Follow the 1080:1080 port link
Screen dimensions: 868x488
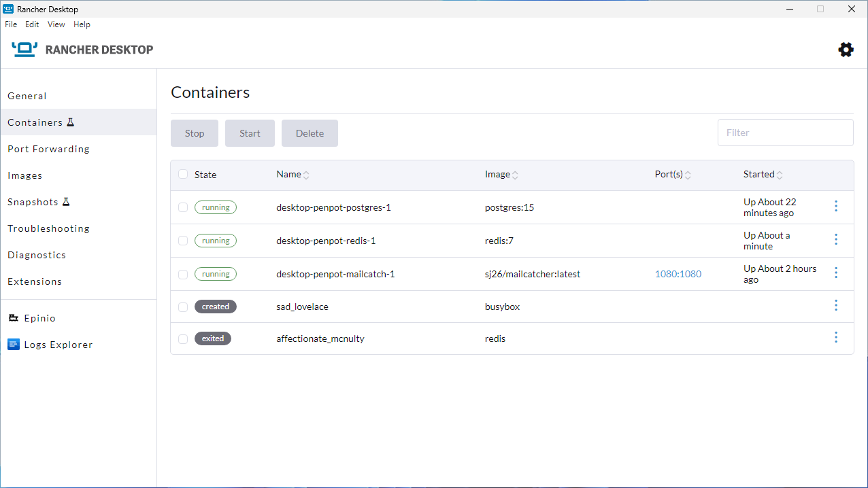tap(678, 274)
